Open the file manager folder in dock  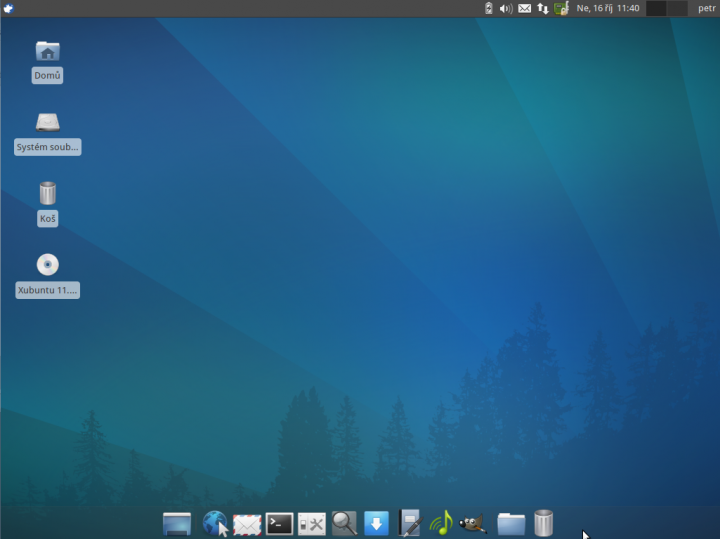click(x=511, y=524)
